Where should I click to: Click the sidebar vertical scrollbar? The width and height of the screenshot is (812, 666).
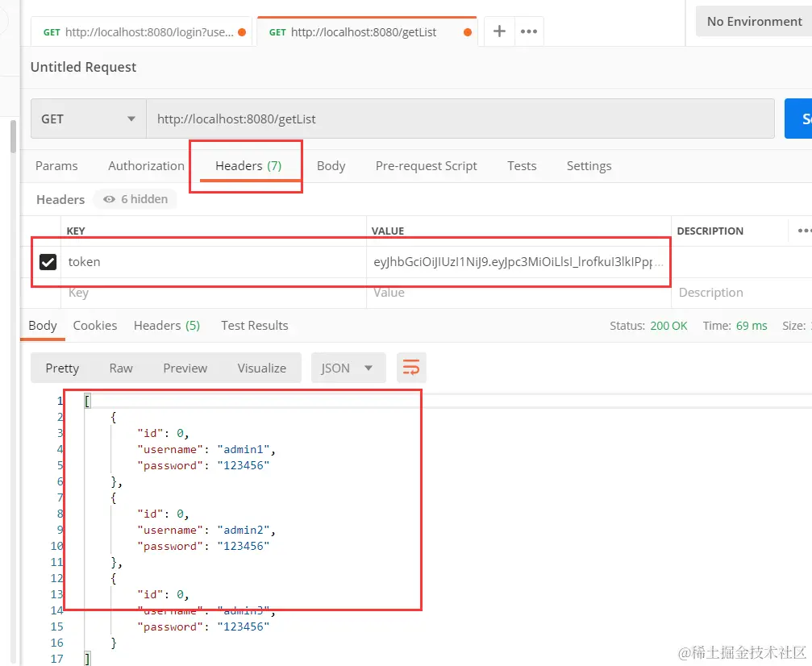click(13, 136)
